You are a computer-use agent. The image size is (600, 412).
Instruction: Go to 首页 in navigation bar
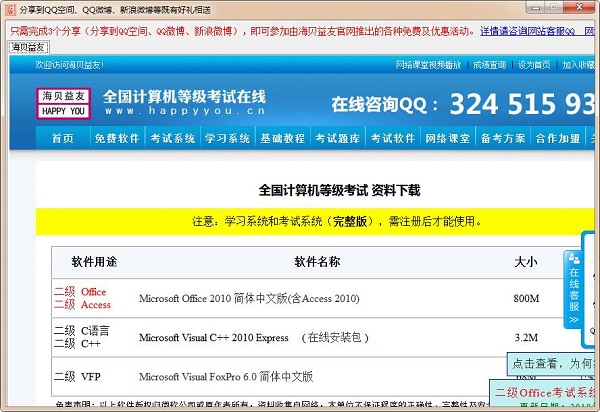point(63,138)
